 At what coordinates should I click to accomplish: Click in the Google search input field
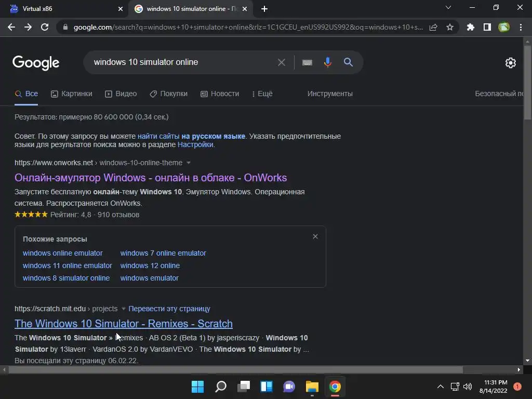(183, 62)
